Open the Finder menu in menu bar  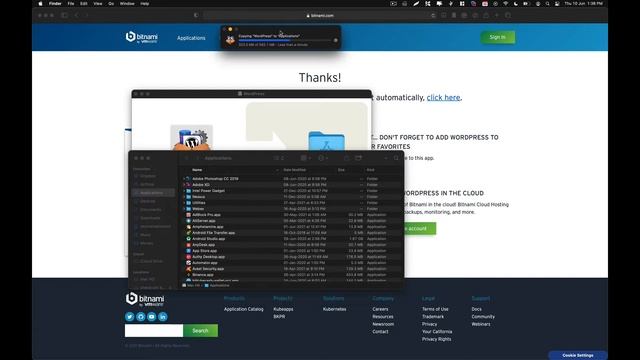(x=55, y=4)
